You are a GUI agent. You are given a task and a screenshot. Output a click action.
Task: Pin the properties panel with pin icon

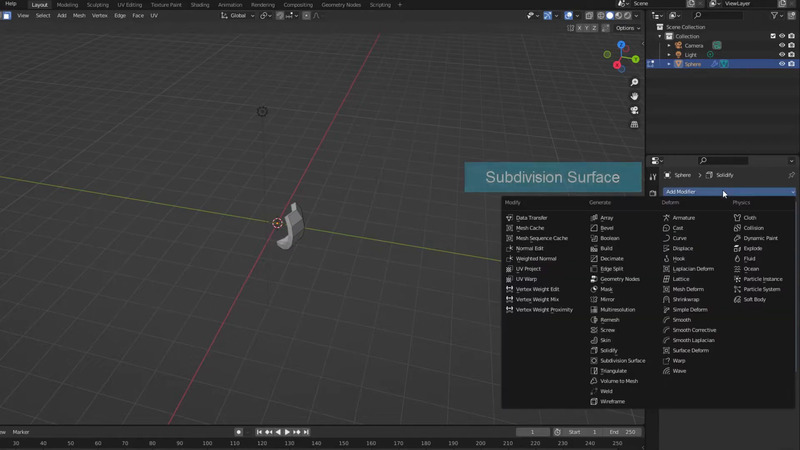[x=792, y=175]
